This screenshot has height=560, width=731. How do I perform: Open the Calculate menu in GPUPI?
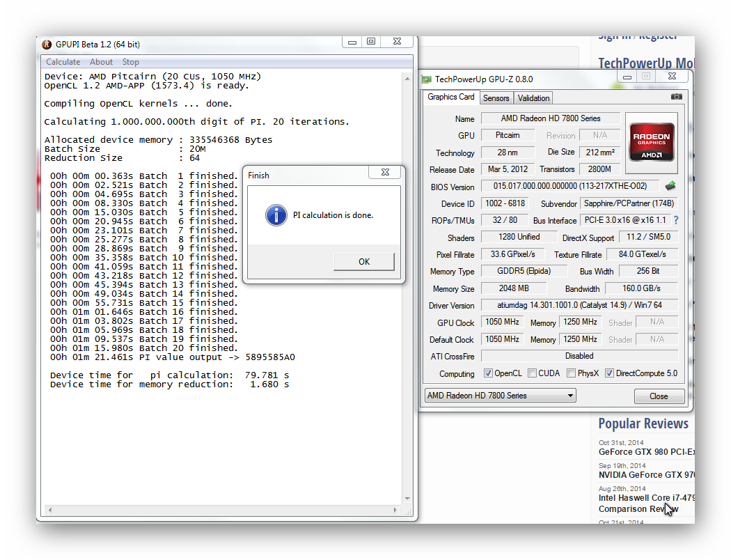tap(63, 62)
